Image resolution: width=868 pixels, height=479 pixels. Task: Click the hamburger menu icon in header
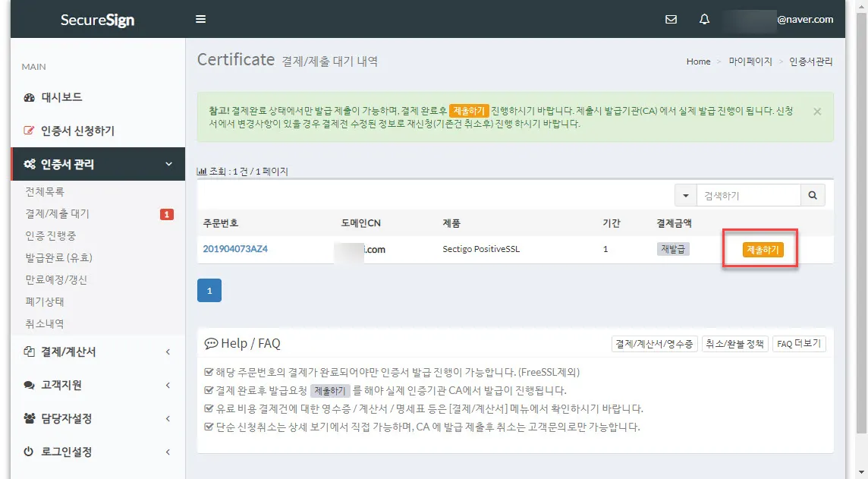[201, 20]
